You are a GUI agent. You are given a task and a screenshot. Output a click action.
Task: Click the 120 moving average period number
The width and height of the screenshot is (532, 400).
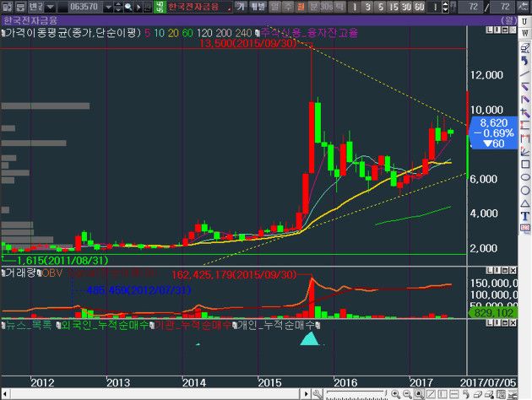click(x=204, y=33)
